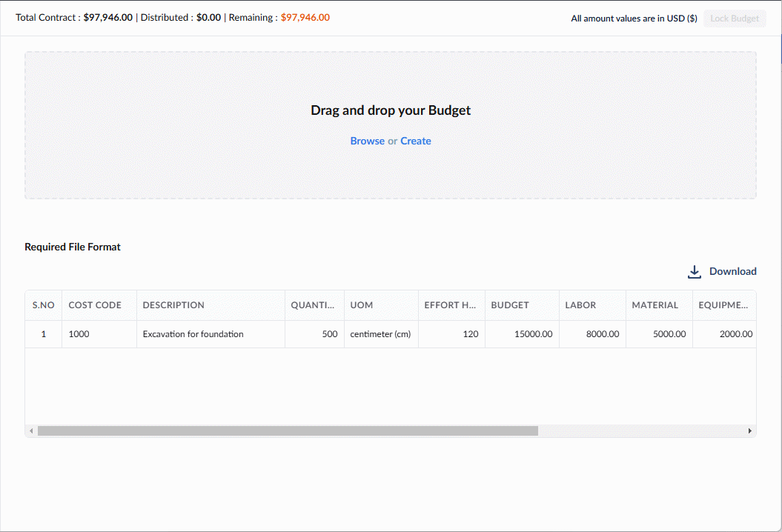Click the BUDGET column header

[522, 305]
